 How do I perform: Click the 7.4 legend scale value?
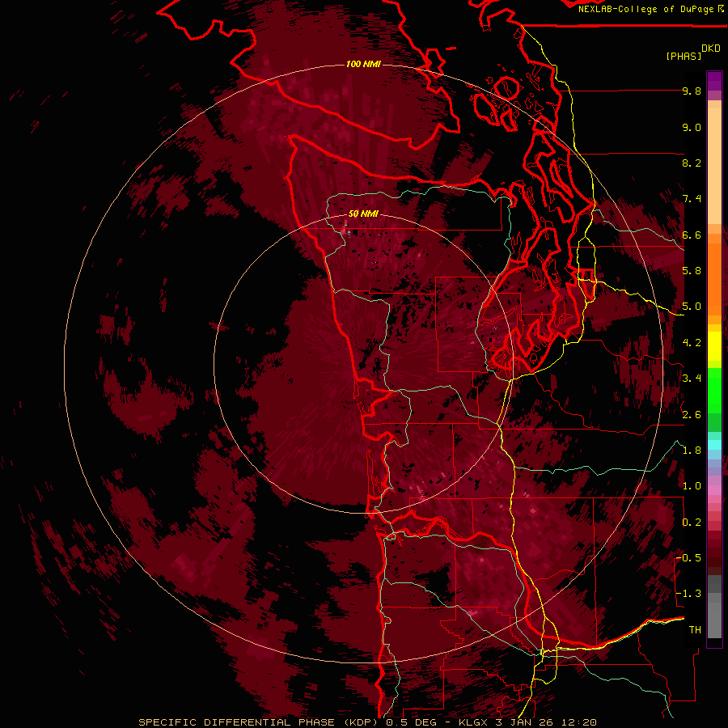point(692,199)
